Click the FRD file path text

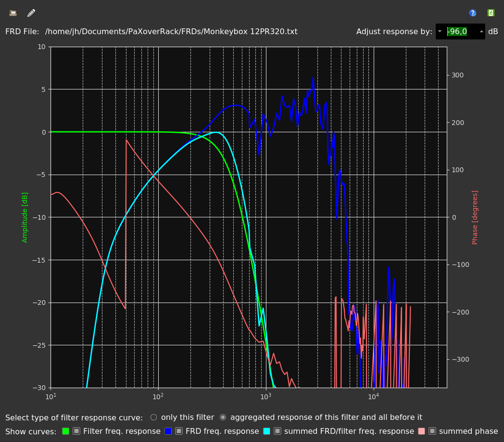(x=171, y=31)
